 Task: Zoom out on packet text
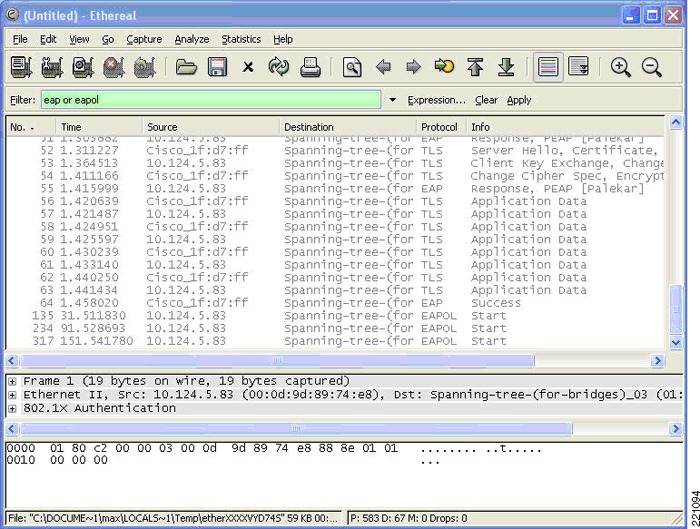coord(652,67)
